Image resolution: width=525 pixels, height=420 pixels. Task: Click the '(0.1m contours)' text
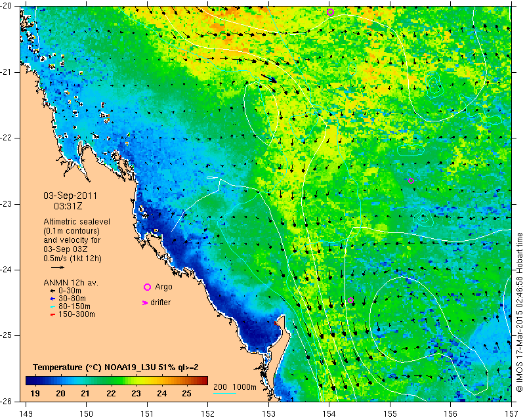[72, 231]
